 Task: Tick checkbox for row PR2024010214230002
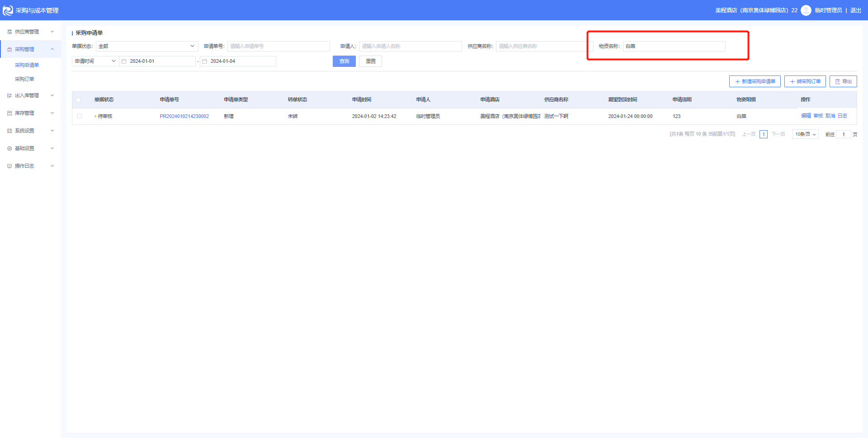(x=80, y=116)
